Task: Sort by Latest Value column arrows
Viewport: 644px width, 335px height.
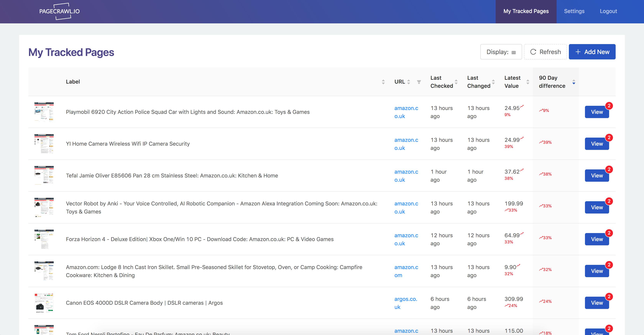Action: pyautogui.click(x=528, y=82)
